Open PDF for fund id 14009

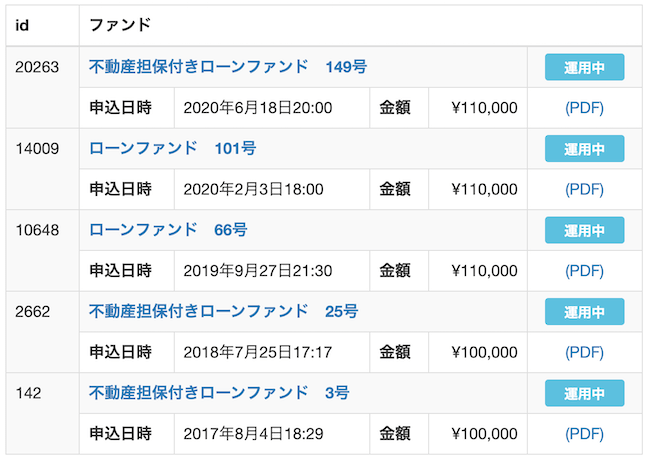pos(584,189)
